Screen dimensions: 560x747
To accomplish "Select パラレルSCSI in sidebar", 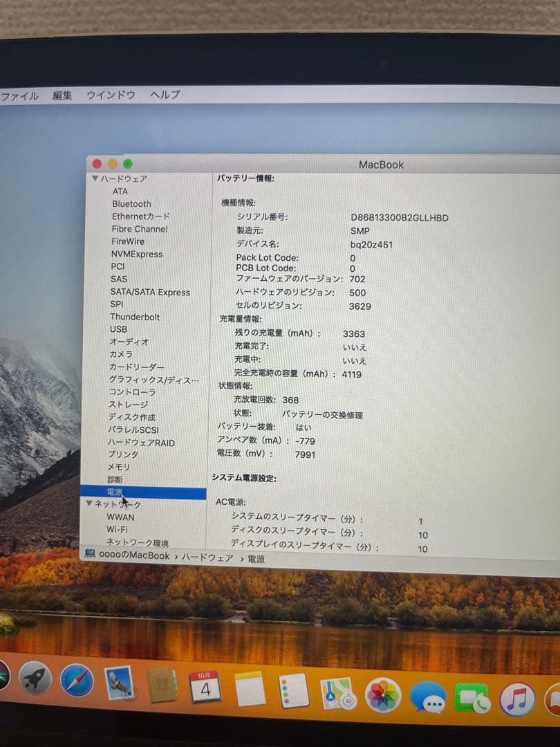I will (133, 430).
